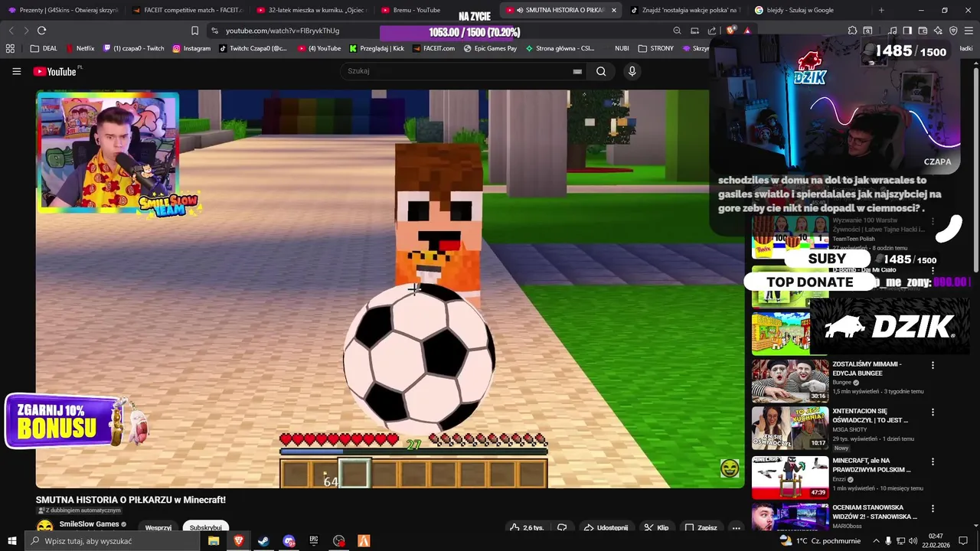Open the MINECRAFT ale NA PRAWDZIWYM POLSKIM thumbnail
The width and height of the screenshot is (980, 551).
tap(790, 478)
